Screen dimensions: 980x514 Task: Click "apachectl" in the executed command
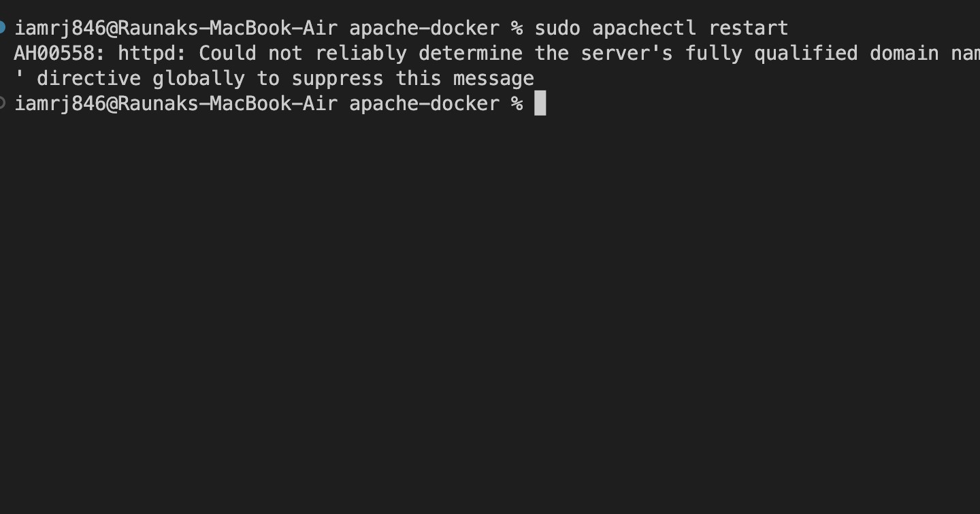pos(644,29)
